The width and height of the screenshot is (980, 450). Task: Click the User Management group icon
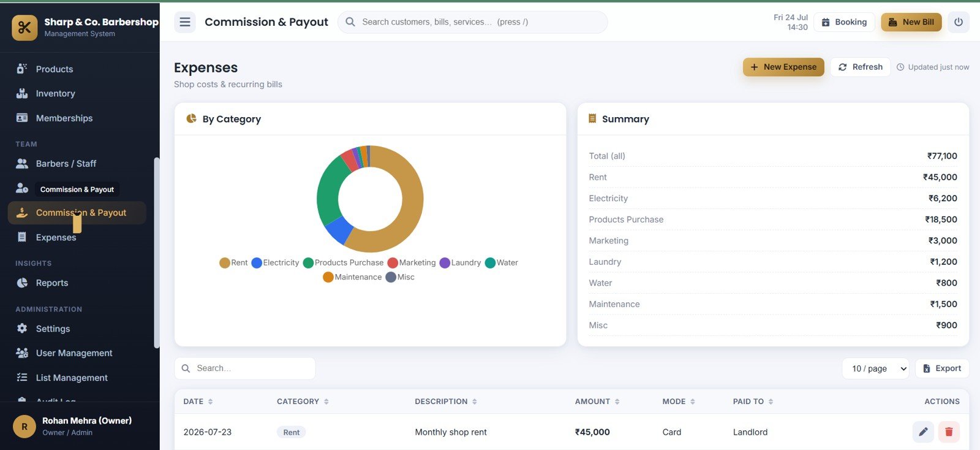click(x=22, y=353)
